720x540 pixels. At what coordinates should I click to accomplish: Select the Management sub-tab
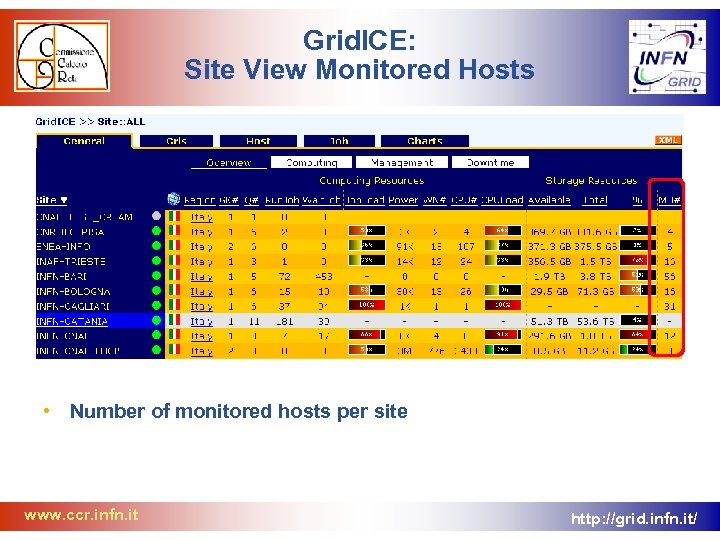pyautogui.click(x=402, y=163)
